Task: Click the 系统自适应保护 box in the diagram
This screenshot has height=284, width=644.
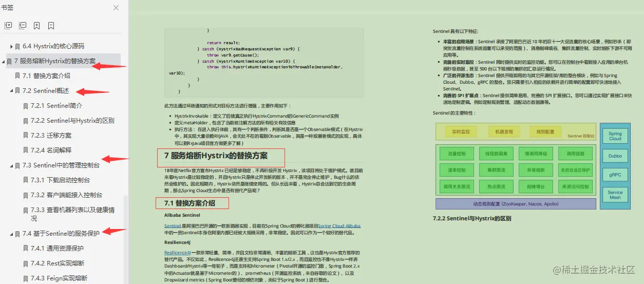Action: pos(575,170)
